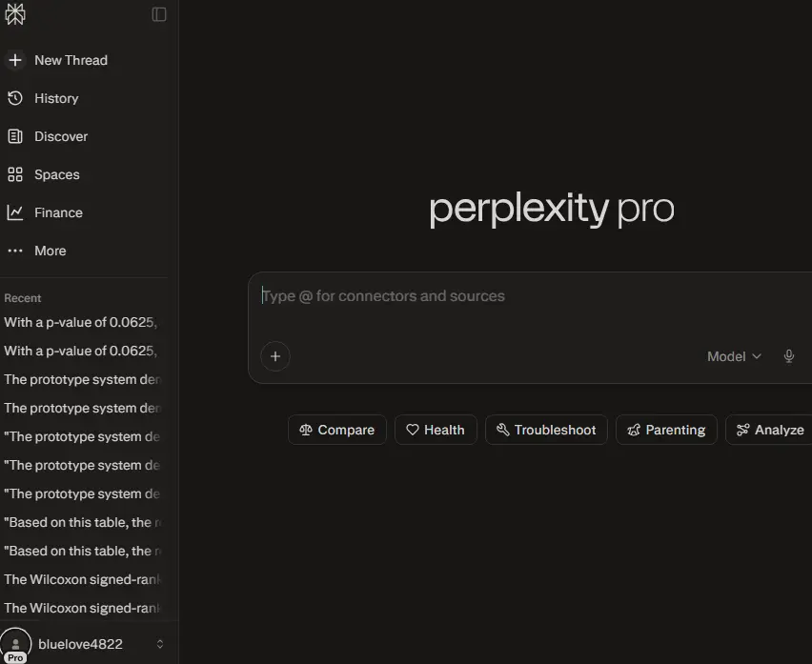Viewport: 812px width, 664px height.
Task: Expand the bluelove4822 account menu chevrons
Action: (x=160, y=644)
